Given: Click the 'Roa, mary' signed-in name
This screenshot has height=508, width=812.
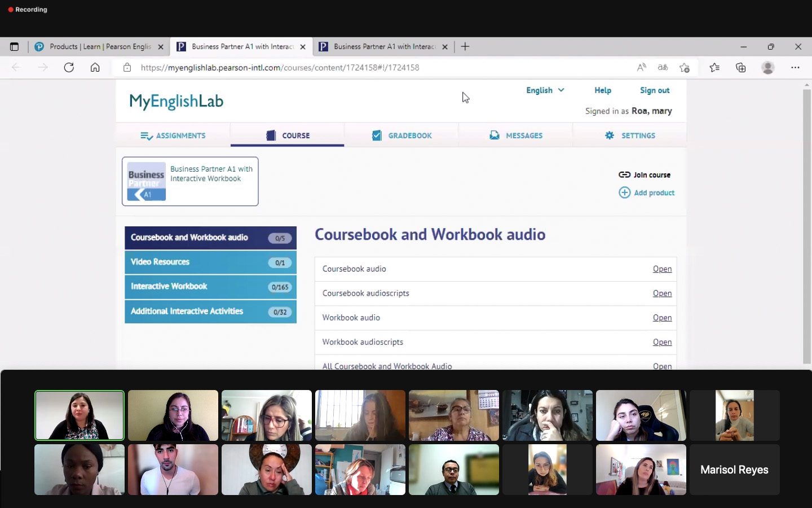Looking at the screenshot, I should (651, 111).
